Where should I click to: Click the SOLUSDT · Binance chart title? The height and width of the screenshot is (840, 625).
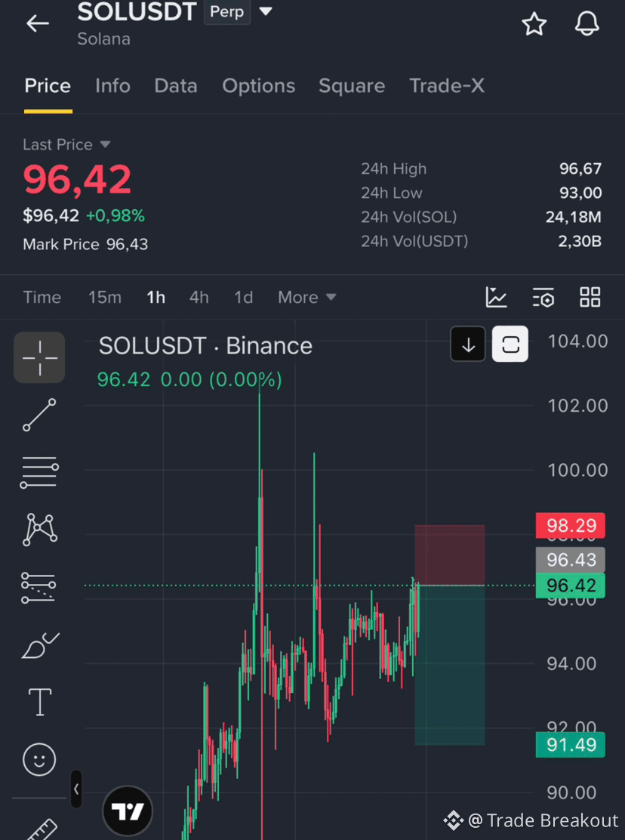pyautogui.click(x=205, y=346)
